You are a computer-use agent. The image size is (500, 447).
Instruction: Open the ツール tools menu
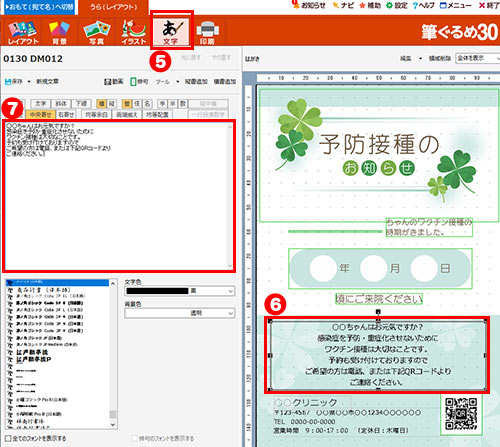(x=163, y=81)
